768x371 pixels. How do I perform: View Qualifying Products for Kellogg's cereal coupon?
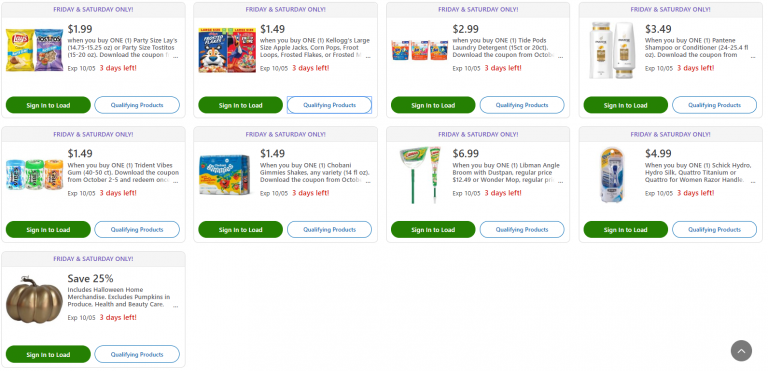pyautogui.click(x=329, y=105)
